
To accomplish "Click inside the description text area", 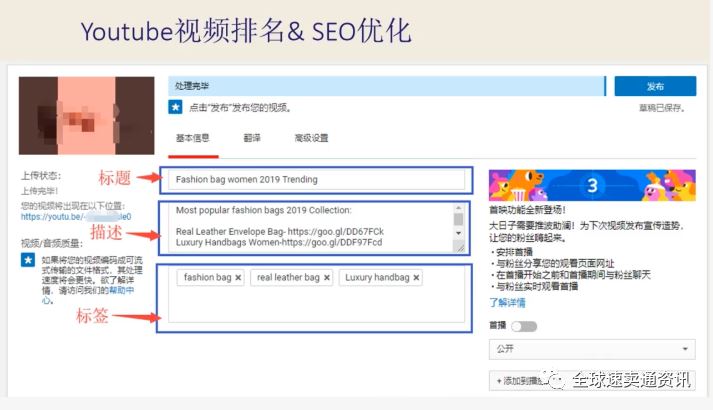I will [311, 227].
